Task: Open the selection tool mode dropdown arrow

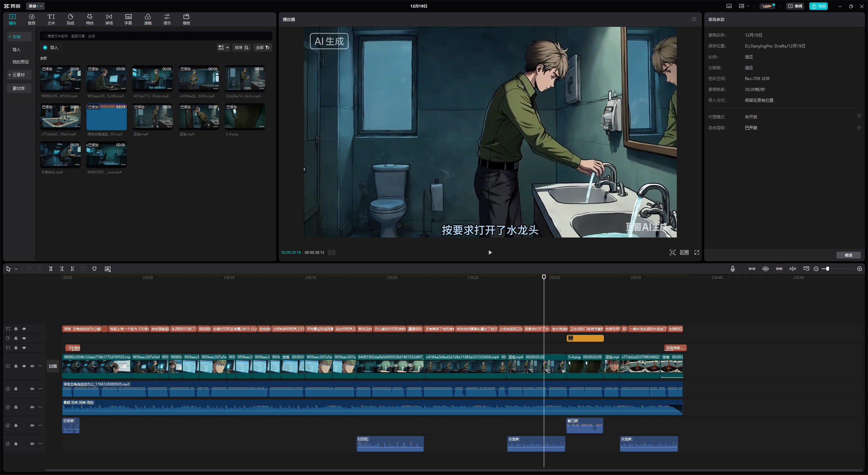Action: [x=16, y=269]
